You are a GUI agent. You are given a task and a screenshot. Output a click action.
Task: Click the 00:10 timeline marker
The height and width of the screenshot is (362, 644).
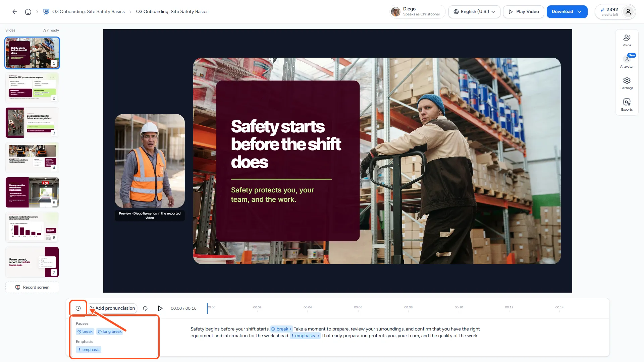[459, 307]
